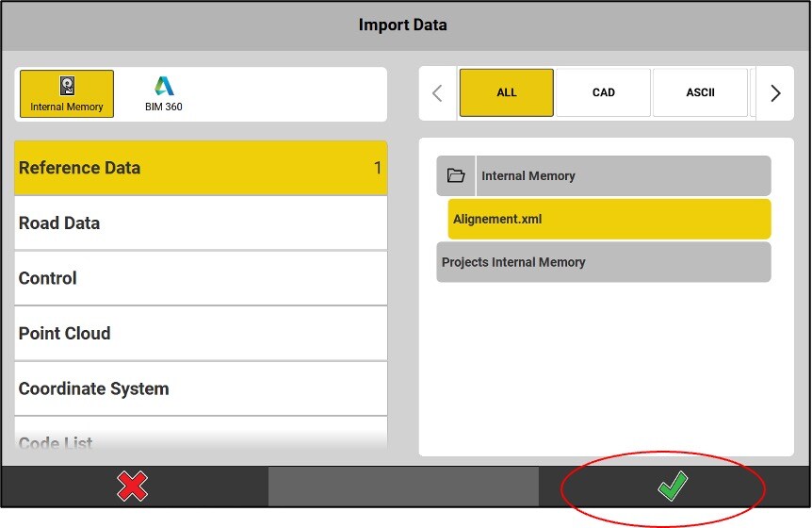Click the gray center bar in footer
Screen dimensions: 812x528
pos(403,487)
